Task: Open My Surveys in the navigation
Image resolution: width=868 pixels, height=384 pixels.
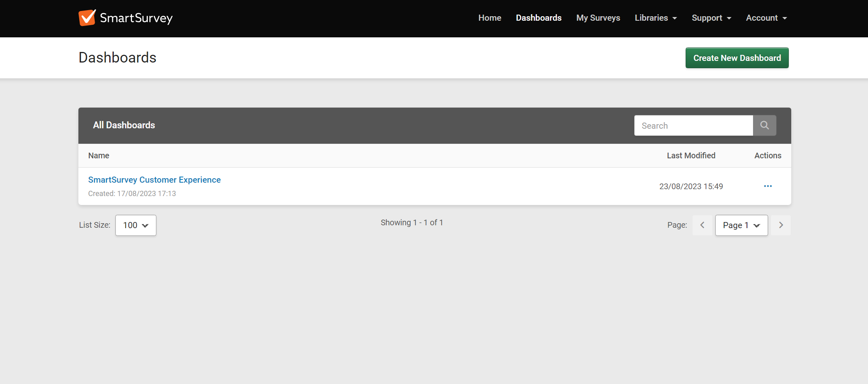Action: coord(598,18)
